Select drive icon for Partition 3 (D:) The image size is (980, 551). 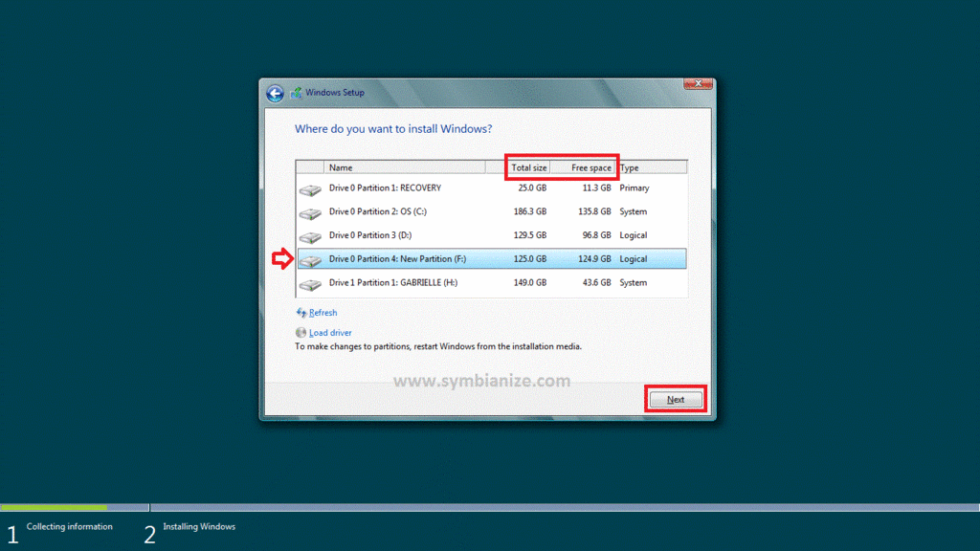(x=310, y=237)
